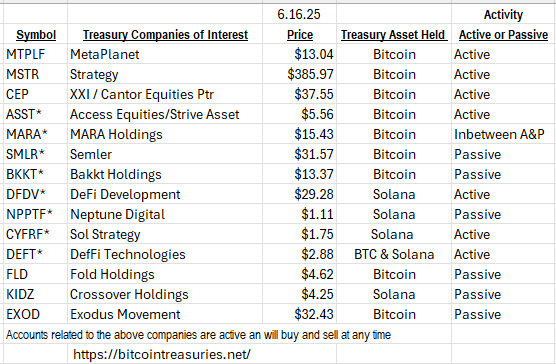The image size is (556, 364).
Task: Select the BTC & Solana asset cell
Action: 394,254
